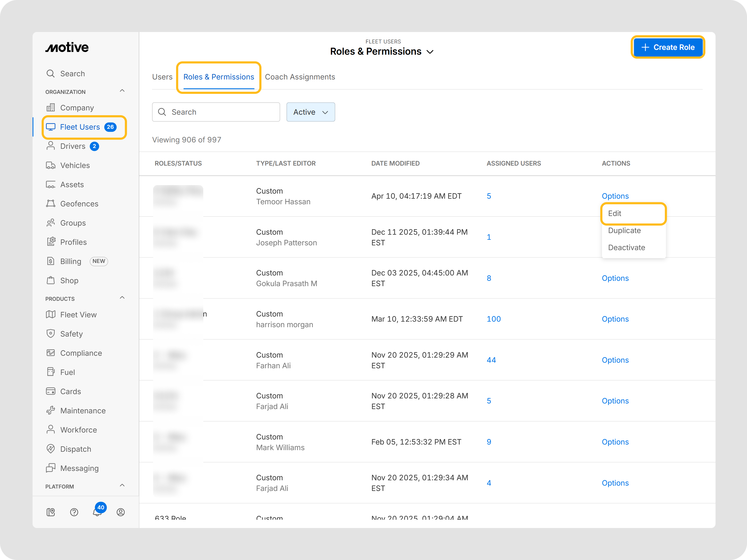This screenshot has width=747, height=560.
Task: Open Dispatch in the sidebar
Action: pos(76,449)
